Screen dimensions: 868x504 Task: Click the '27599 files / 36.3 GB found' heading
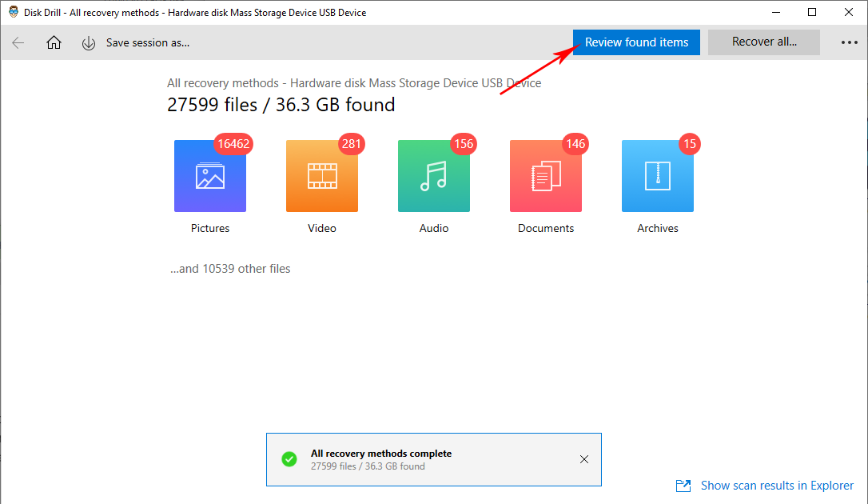point(281,105)
